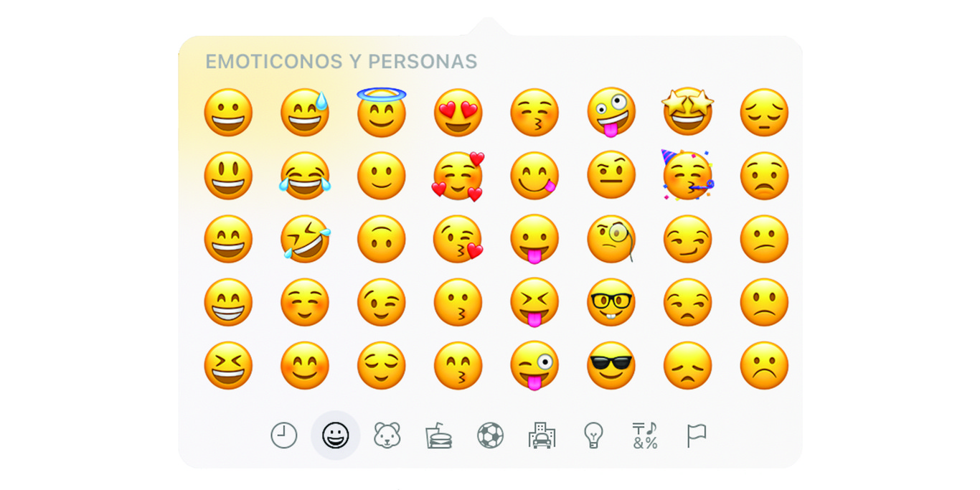Select the rolling on floor laughing emoji
This screenshot has height=490, width=980.
coord(305,239)
